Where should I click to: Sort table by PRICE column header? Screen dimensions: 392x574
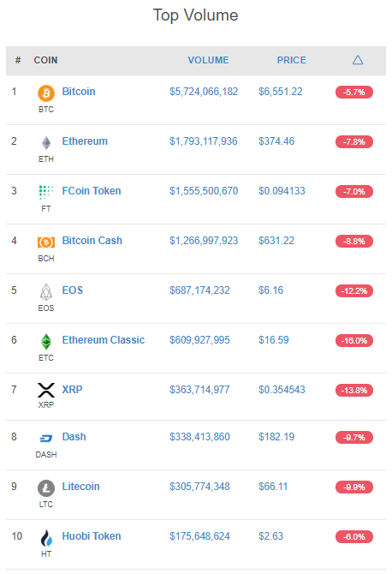(292, 60)
